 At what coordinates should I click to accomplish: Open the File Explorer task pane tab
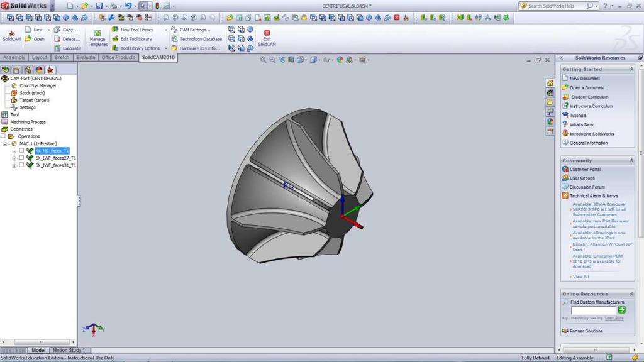(x=550, y=102)
